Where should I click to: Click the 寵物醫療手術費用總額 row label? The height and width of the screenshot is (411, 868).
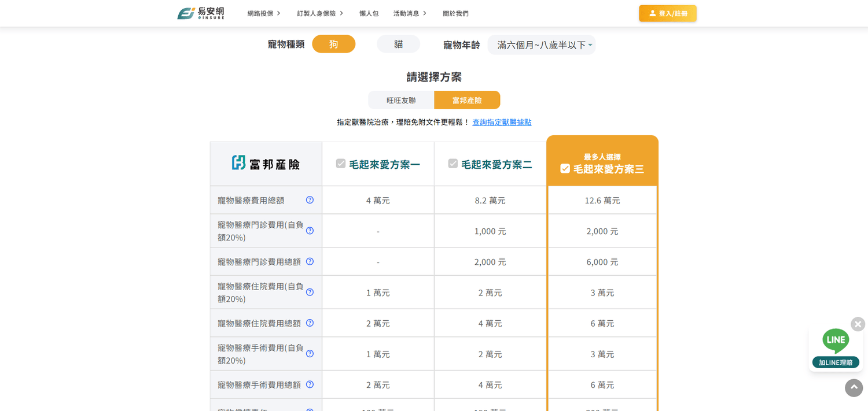(x=259, y=384)
